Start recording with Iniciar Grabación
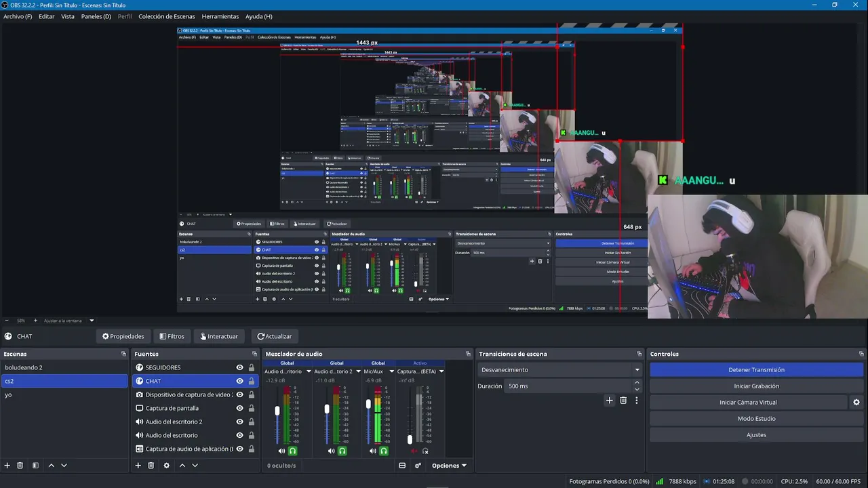 pos(756,386)
